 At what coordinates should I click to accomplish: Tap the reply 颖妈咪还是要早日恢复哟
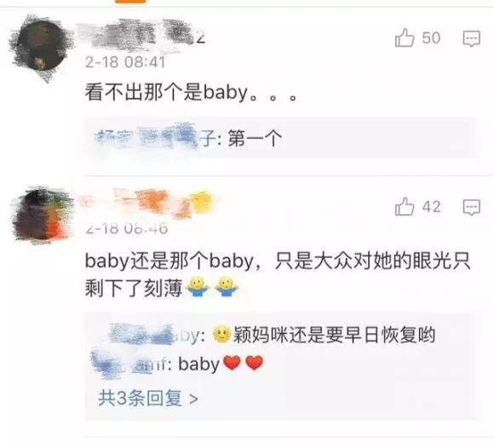tap(334, 335)
